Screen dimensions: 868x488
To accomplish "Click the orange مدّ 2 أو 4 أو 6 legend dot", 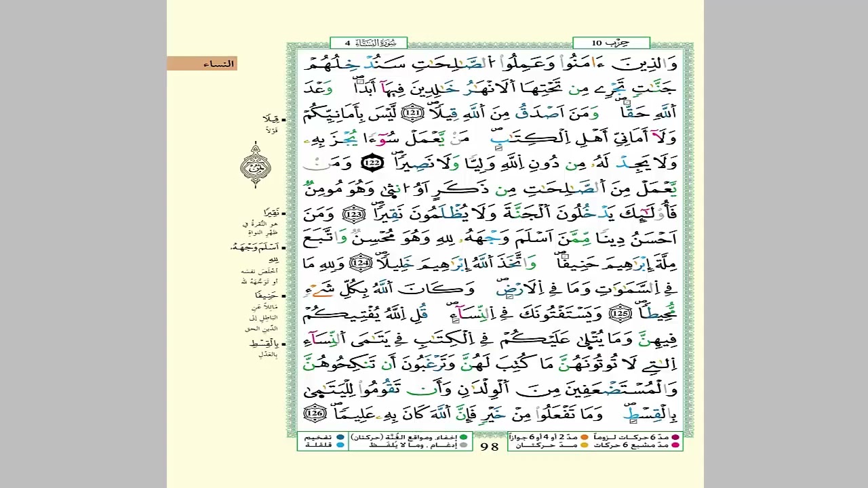I will [x=584, y=438].
